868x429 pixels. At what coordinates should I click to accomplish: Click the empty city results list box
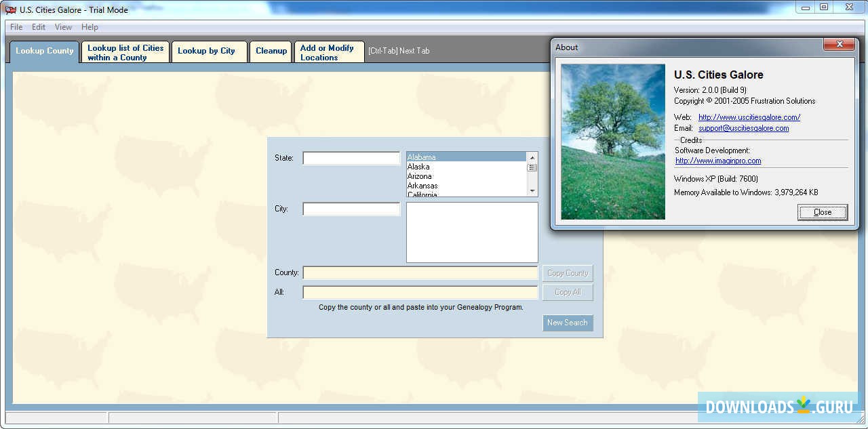(472, 232)
